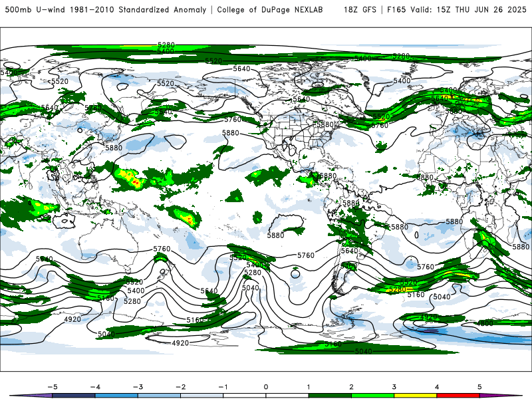Click the '18Z GFS' model run label
Image resolution: width=532 pixels, height=399 pixels.
click(x=360, y=9)
